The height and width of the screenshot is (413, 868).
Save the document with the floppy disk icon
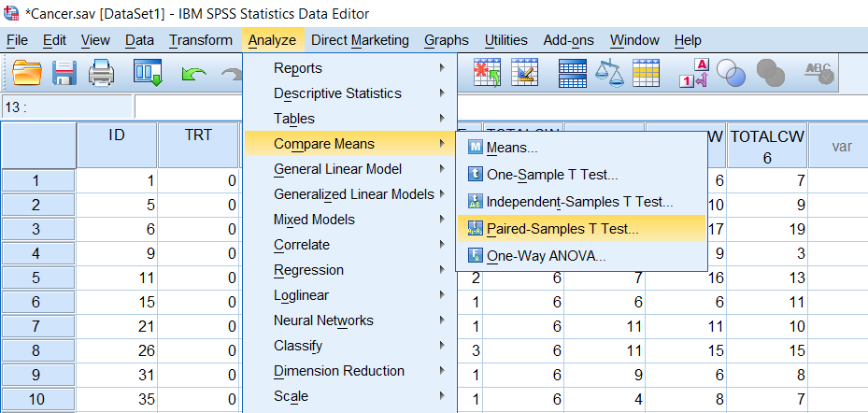tap(64, 73)
